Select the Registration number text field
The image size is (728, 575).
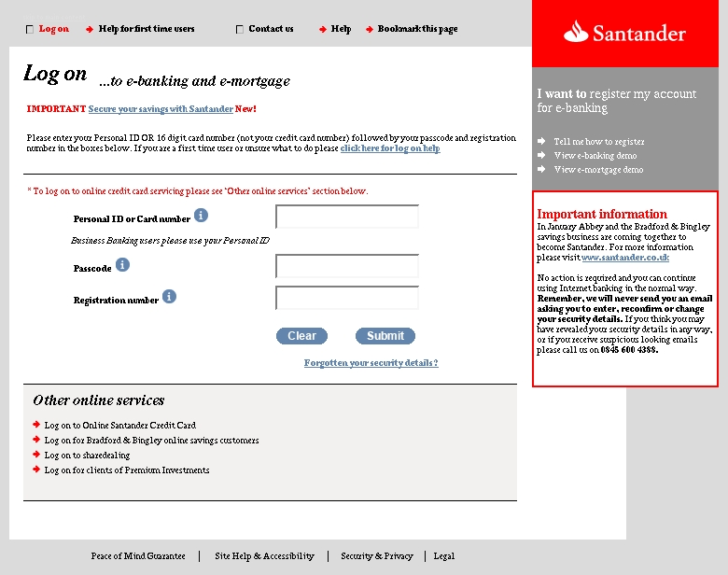pyautogui.click(x=347, y=299)
